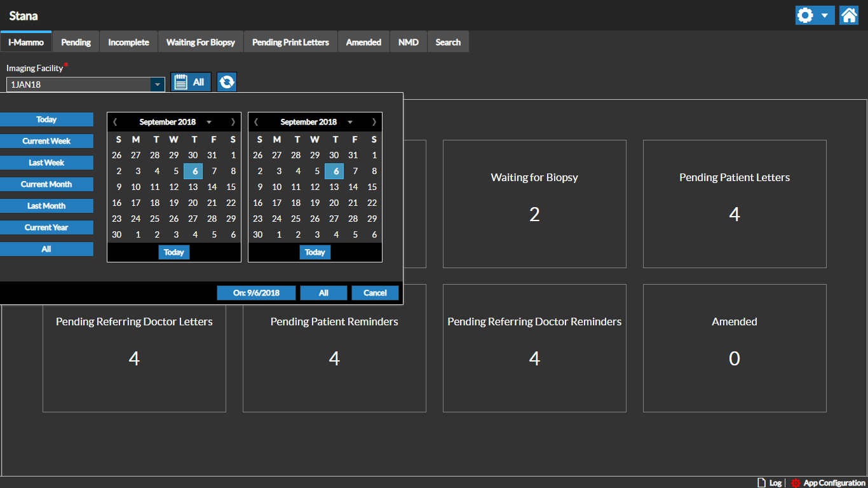Click Today button under right calendar
The height and width of the screenshot is (488, 868).
click(x=315, y=252)
